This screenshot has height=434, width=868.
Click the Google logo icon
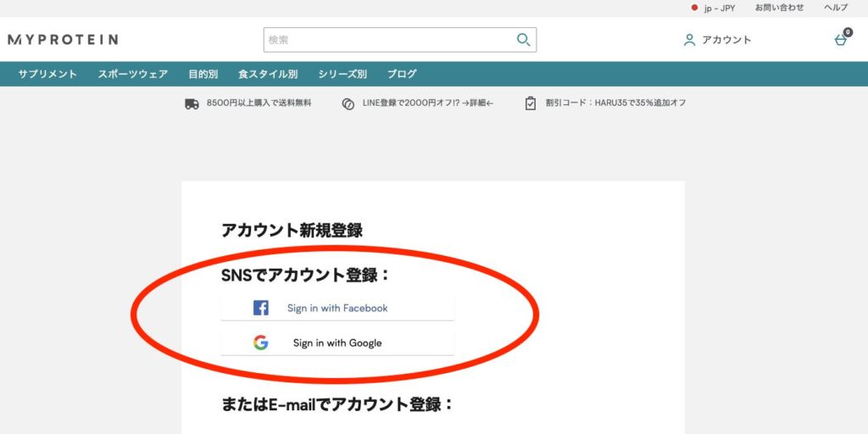click(x=261, y=342)
